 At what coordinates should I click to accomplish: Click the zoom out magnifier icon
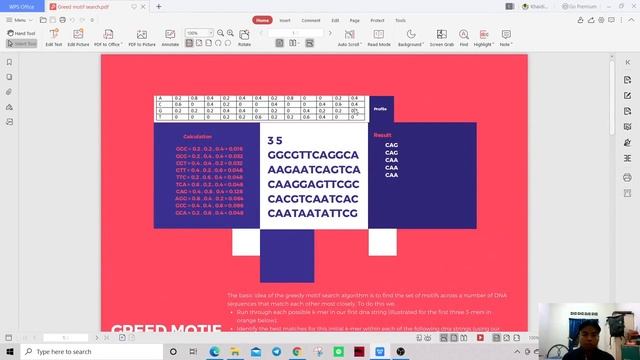[x=220, y=33]
